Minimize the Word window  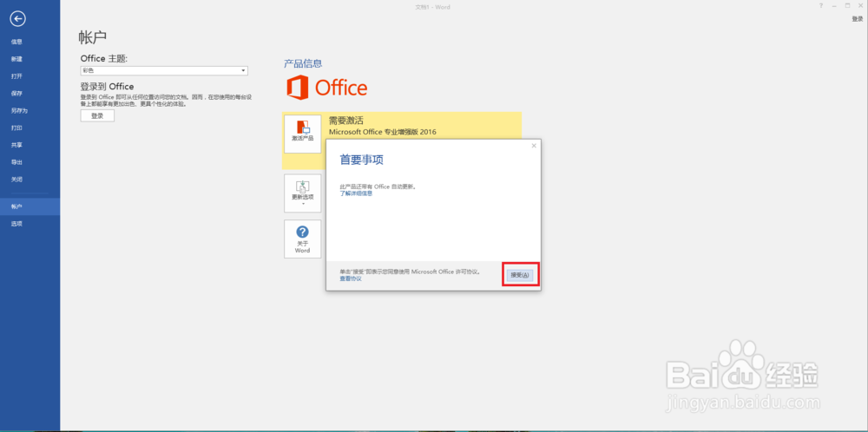pyautogui.click(x=834, y=5)
